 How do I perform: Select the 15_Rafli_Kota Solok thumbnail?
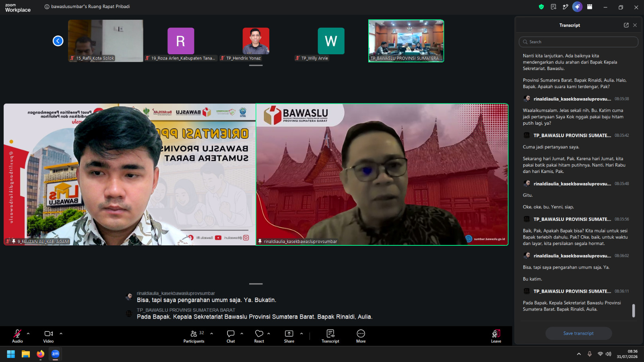click(105, 41)
